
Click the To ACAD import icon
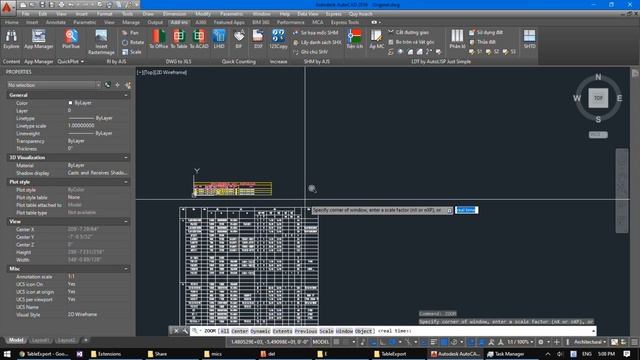point(199,39)
